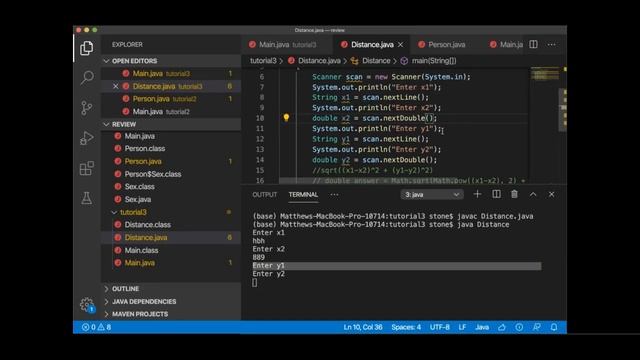Click the editor vertical scrollbar
640x360 pixels.
click(562, 110)
